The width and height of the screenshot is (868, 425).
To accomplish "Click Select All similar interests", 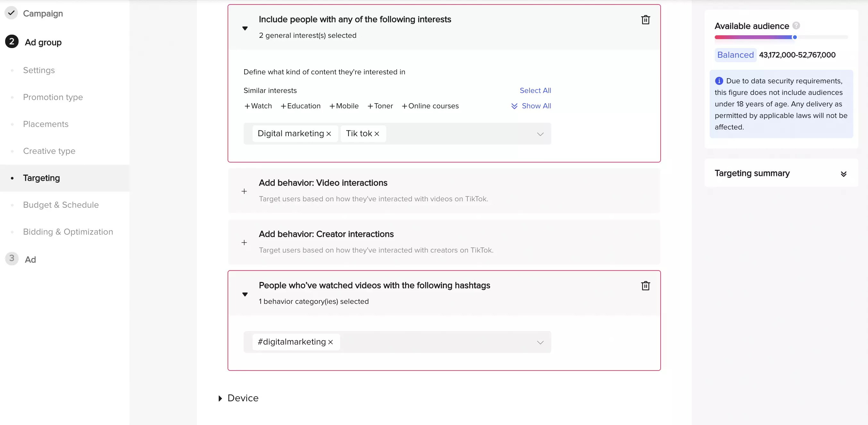I will coord(535,90).
